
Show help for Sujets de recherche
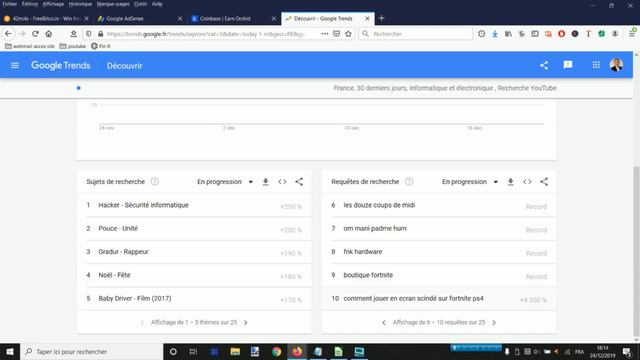(155, 182)
